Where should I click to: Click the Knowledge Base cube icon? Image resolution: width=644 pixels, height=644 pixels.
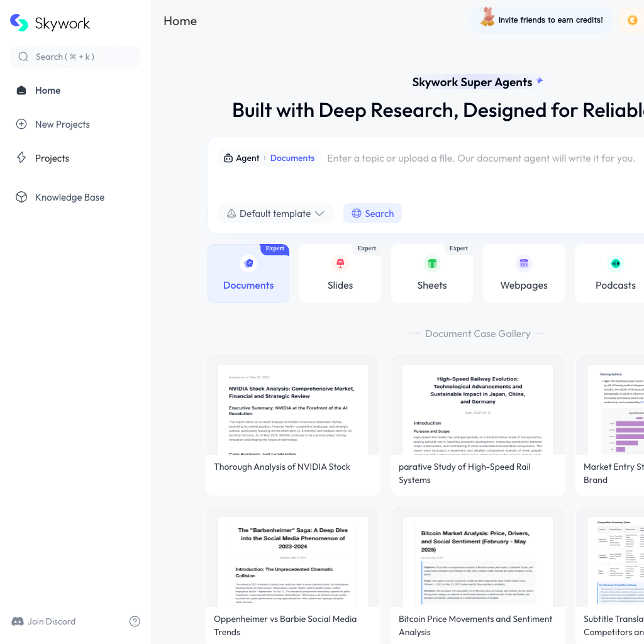click(21, 197)
